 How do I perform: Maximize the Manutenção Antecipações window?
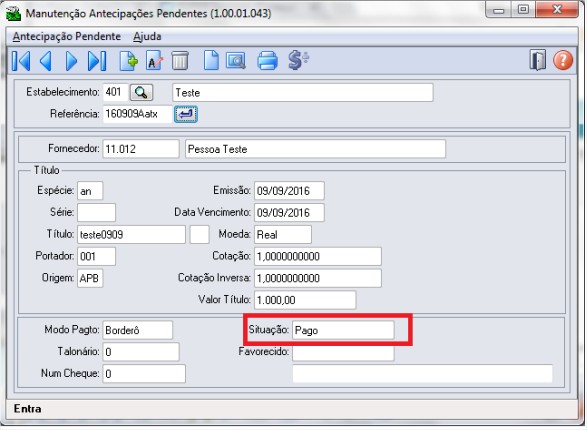coord(523,10)
